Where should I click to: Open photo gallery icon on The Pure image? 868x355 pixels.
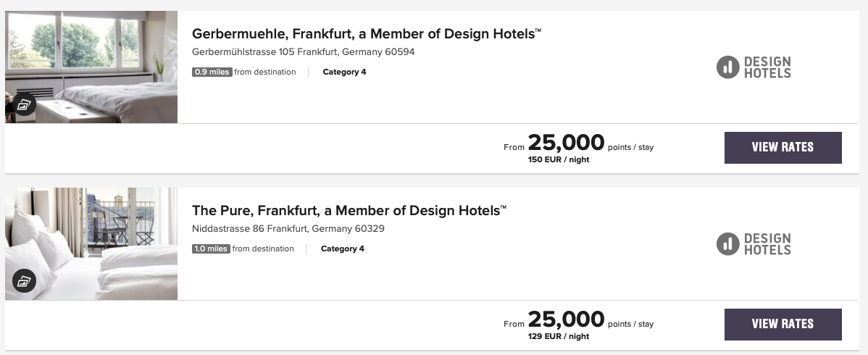[25, 280]
